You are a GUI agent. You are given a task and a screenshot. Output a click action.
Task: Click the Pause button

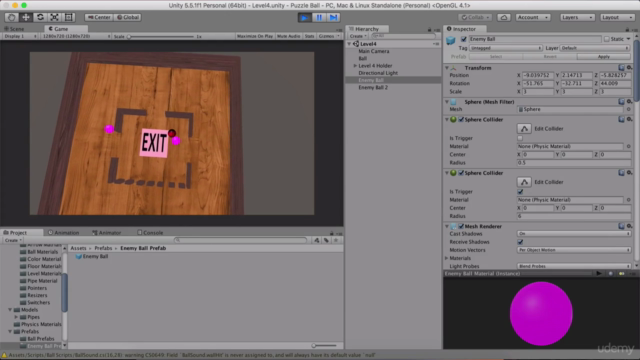click(319, 18)
